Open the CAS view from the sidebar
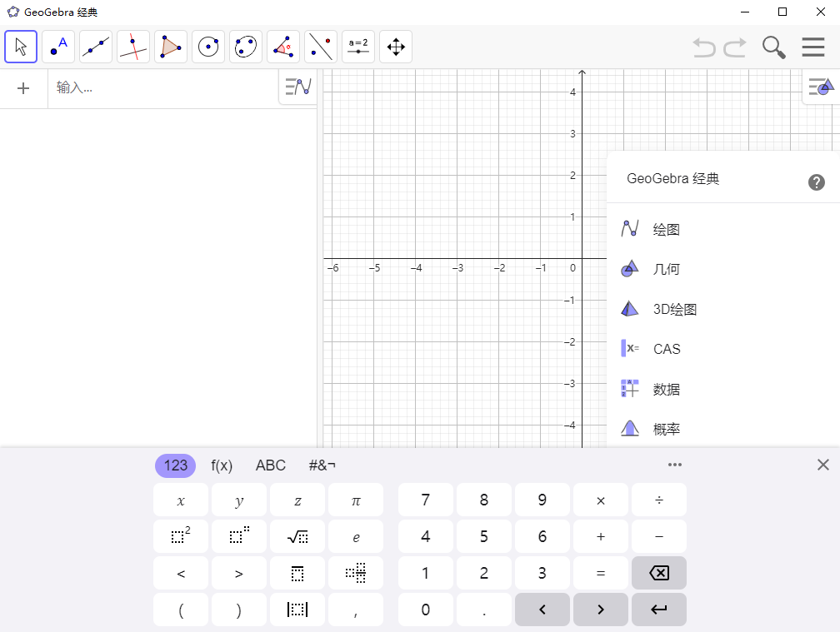 (x=666, y=349)
